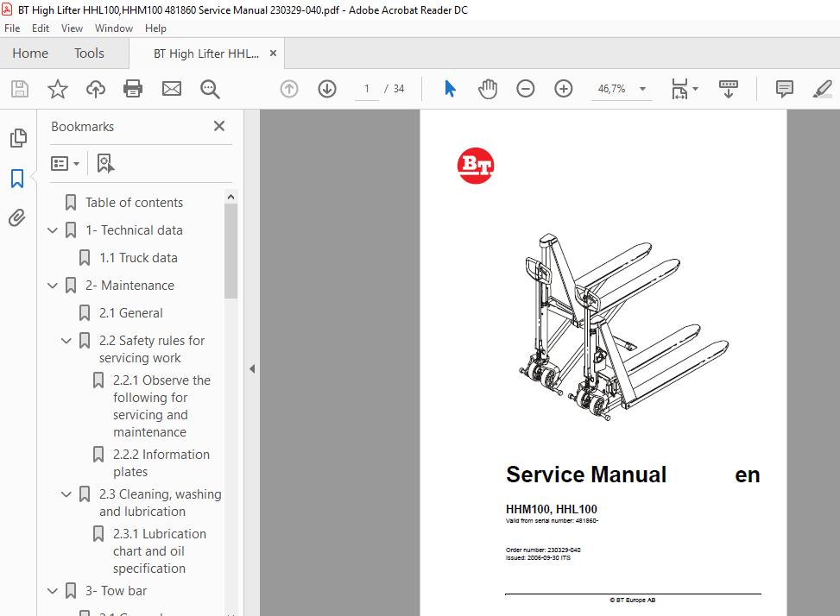
Task: Open the Attachments panel
Action: pyautogui.click(x=18, y=217)
